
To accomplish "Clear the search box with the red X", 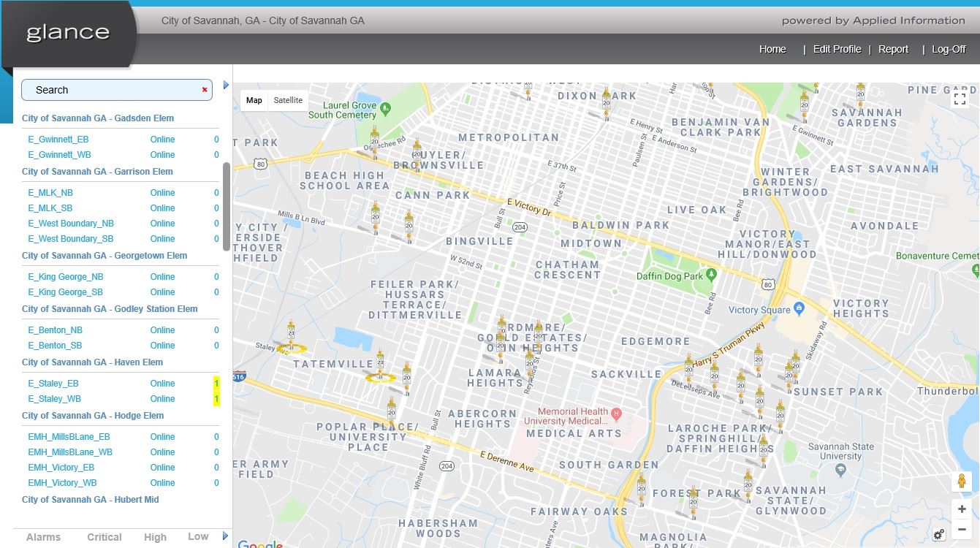I will coord(204,90).
